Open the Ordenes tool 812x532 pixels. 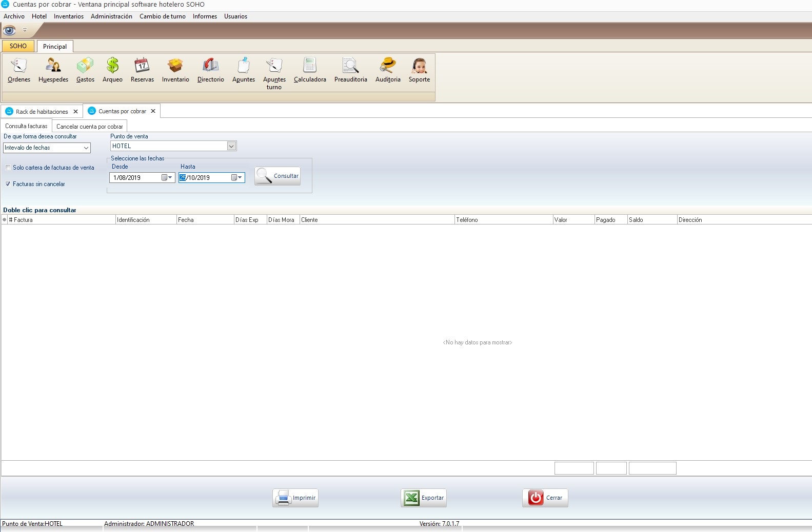tap(19, 70)
